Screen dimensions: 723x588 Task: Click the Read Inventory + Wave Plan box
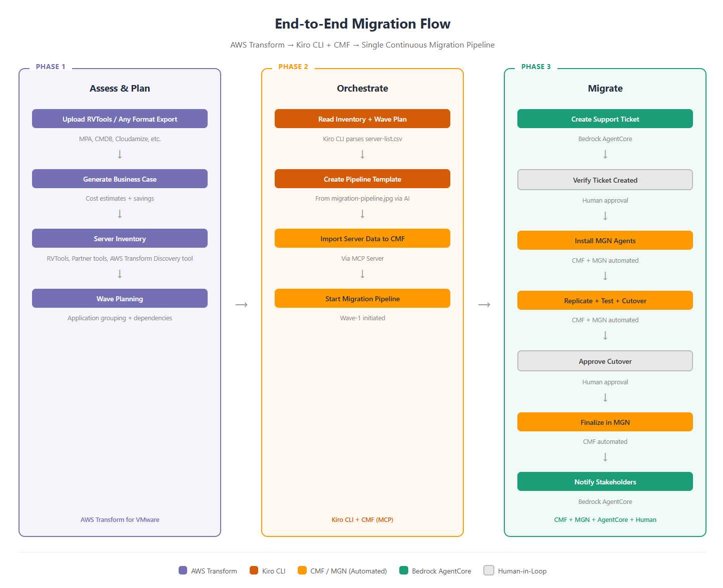[x=362, y=119]
